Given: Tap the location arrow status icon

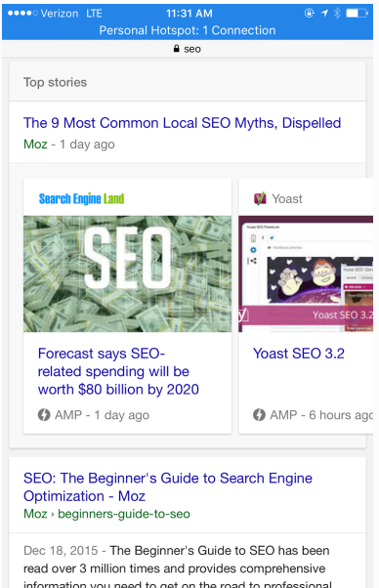Looking at the screenshot, I should [x=324, y=13].
